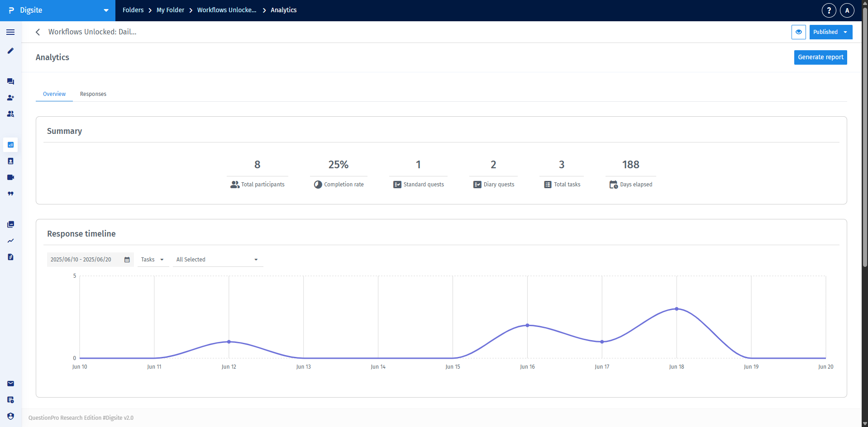Click the add participant icon in sidebar
Viewport: 868px width, 427px height.
pyautogui.click(x=10, y=98)
